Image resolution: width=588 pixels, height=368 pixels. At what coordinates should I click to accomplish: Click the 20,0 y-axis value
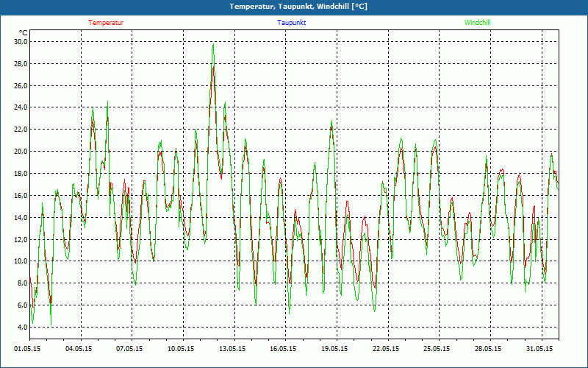tap(21, 152)
